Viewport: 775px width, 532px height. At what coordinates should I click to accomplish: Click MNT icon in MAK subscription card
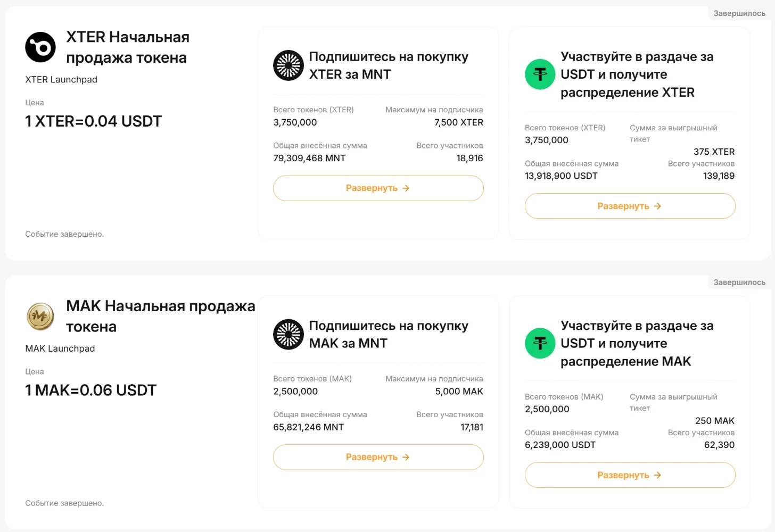[x=288, y=335]
